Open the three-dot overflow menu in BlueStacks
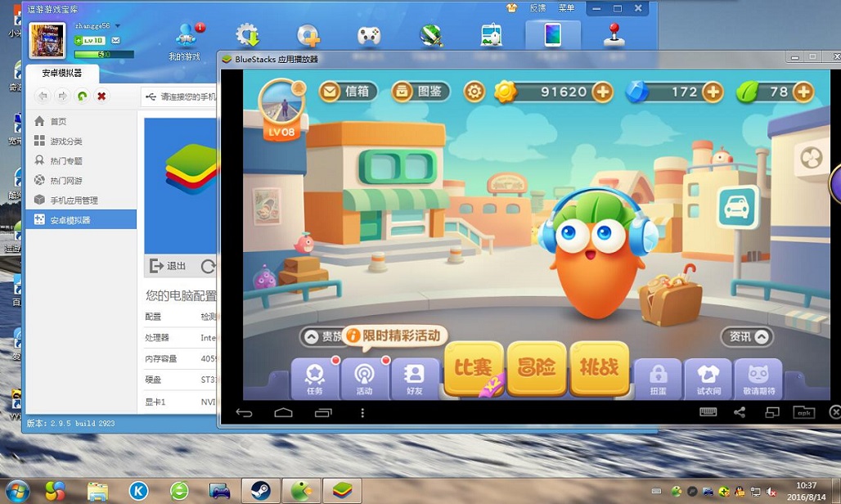The width and height of the screenshot is (841, 504). coord(362,412)
